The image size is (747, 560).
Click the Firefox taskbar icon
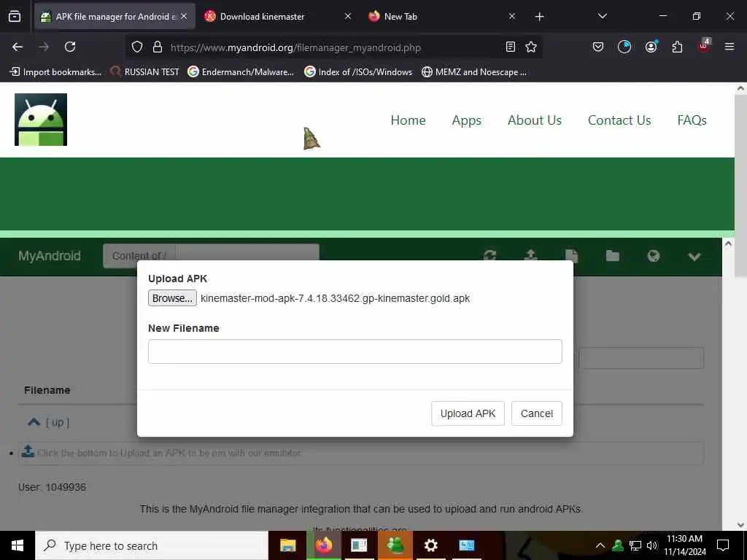coord(323,545)
